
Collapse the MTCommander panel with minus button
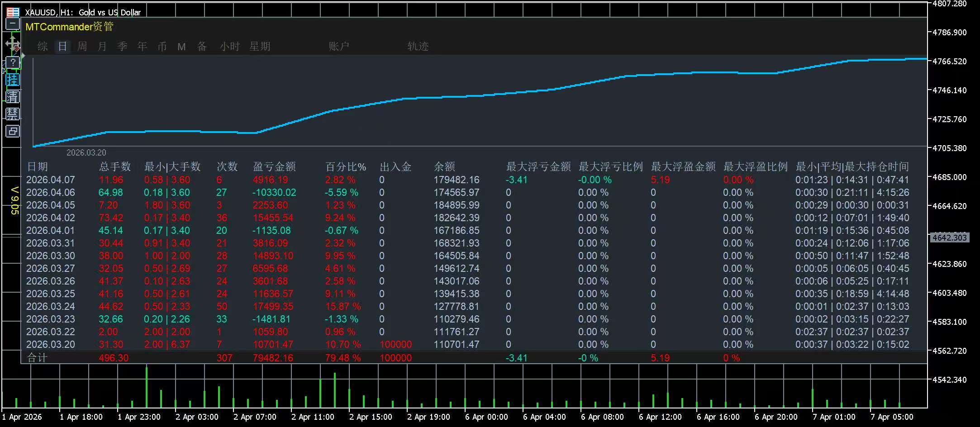13,24
